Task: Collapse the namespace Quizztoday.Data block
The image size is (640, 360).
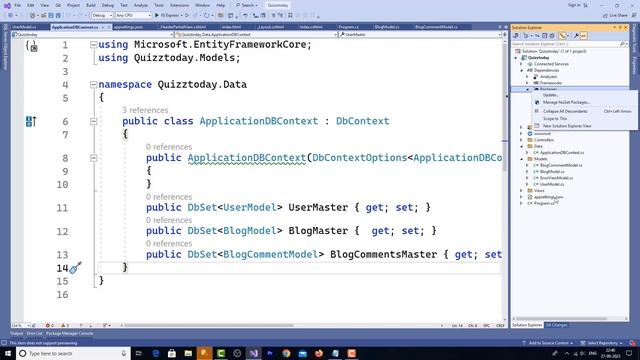Action: click(x=93, y=85)
